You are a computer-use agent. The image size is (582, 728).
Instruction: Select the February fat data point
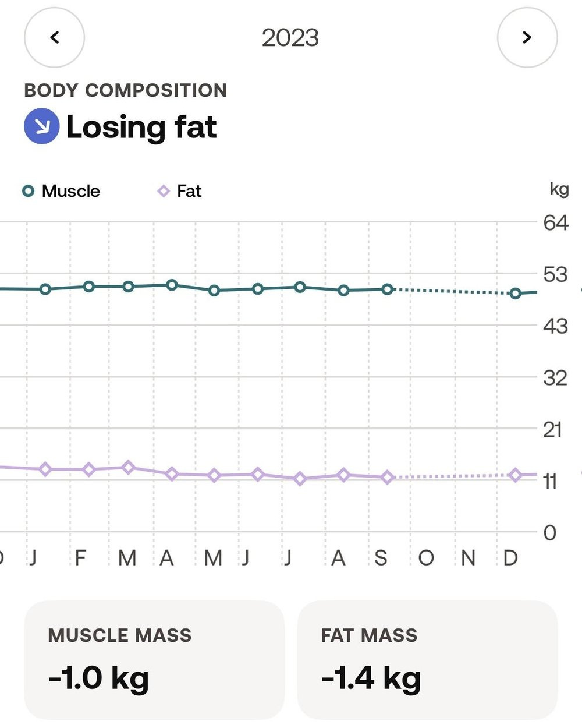[x=89, y=469]
